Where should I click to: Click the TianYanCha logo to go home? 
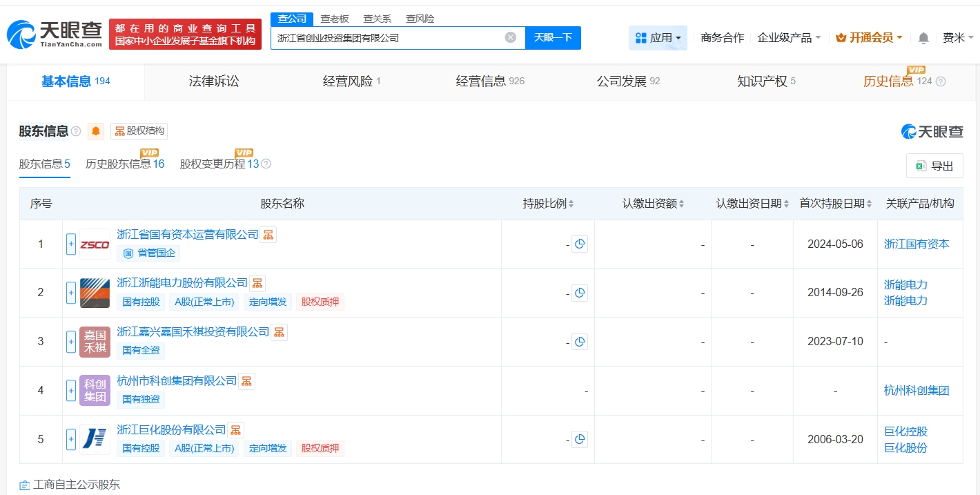coord(55,34)
